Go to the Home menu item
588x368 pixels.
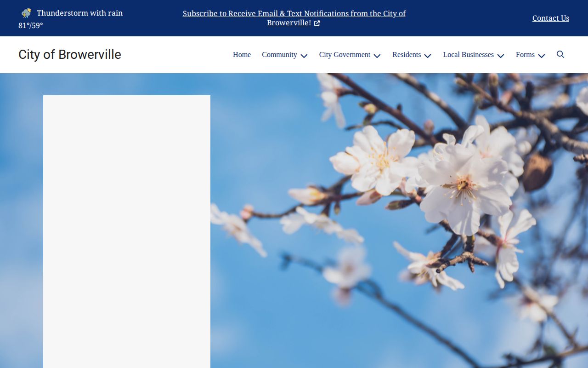pos(242,55)
